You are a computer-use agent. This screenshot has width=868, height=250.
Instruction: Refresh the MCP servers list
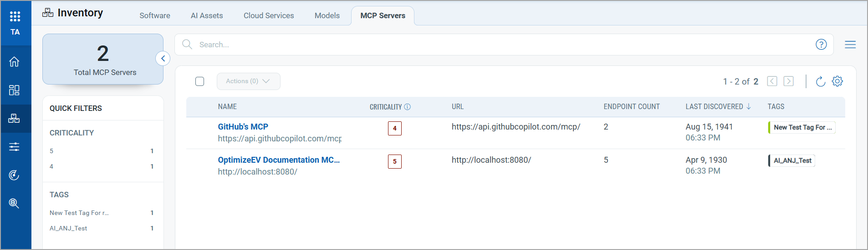[821, 81]
